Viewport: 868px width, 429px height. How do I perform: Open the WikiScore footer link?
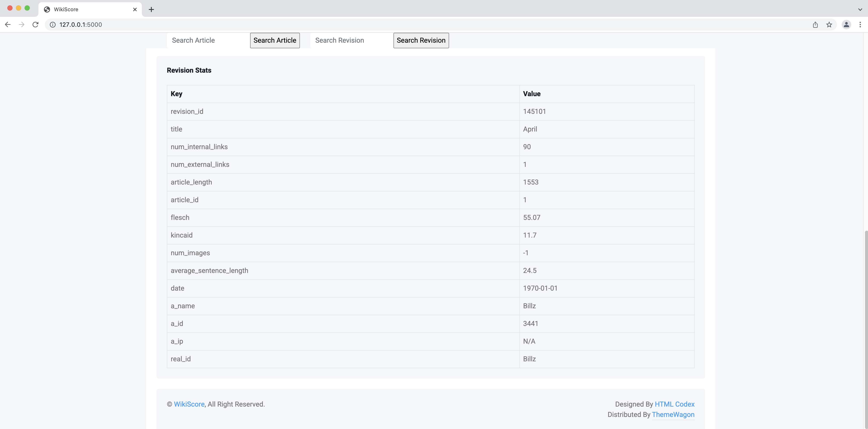point(189,404)
